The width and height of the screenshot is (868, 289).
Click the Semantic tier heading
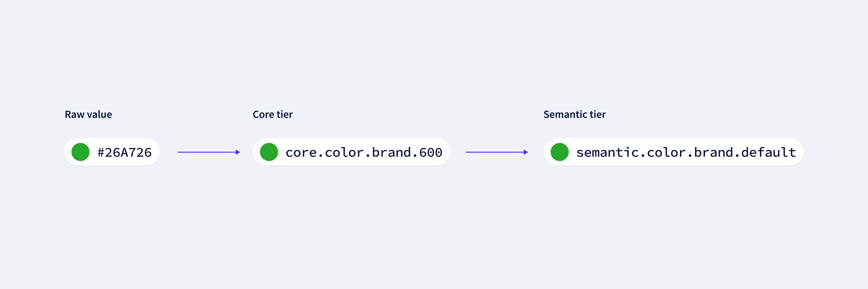[575, 114]
